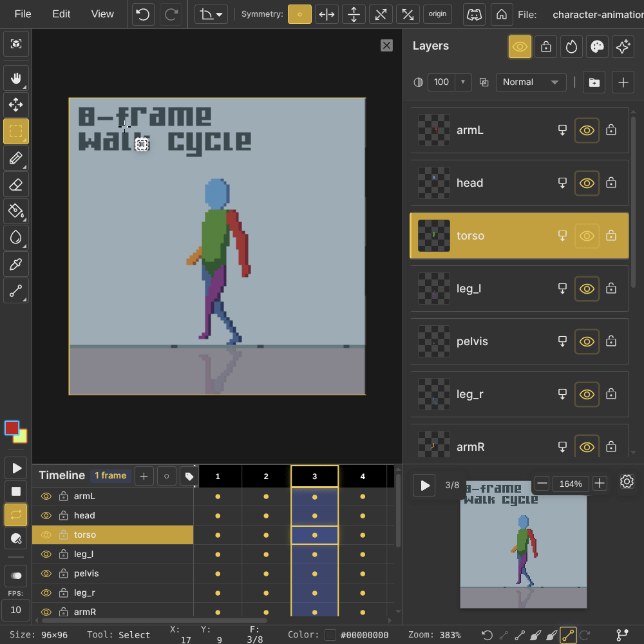
Task: Click the '1 frame' tag in Timeline
Action: click(111, 476)
